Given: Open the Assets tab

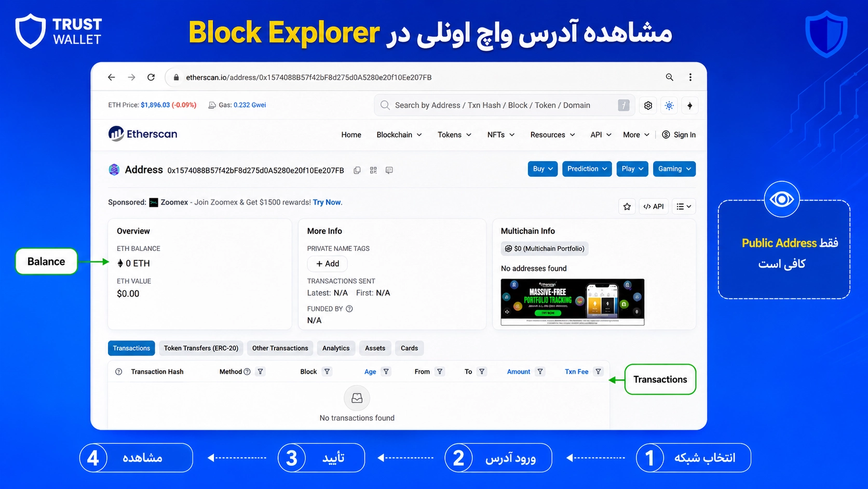Looking at the screenshot, I should coord(375,348).
